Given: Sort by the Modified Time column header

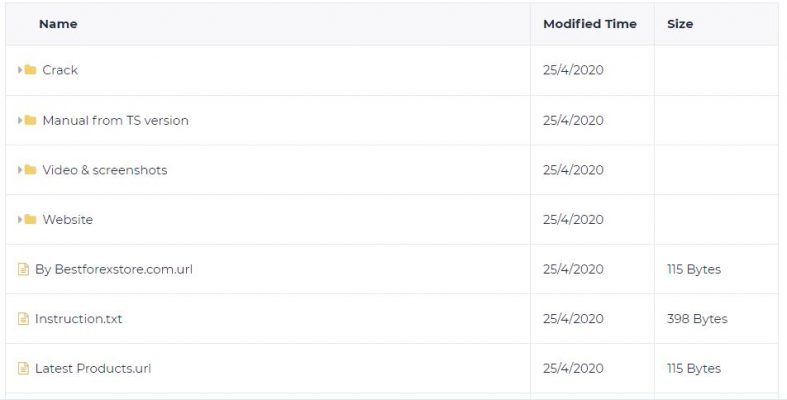Looking at the screenshot, I should (590, 24).
